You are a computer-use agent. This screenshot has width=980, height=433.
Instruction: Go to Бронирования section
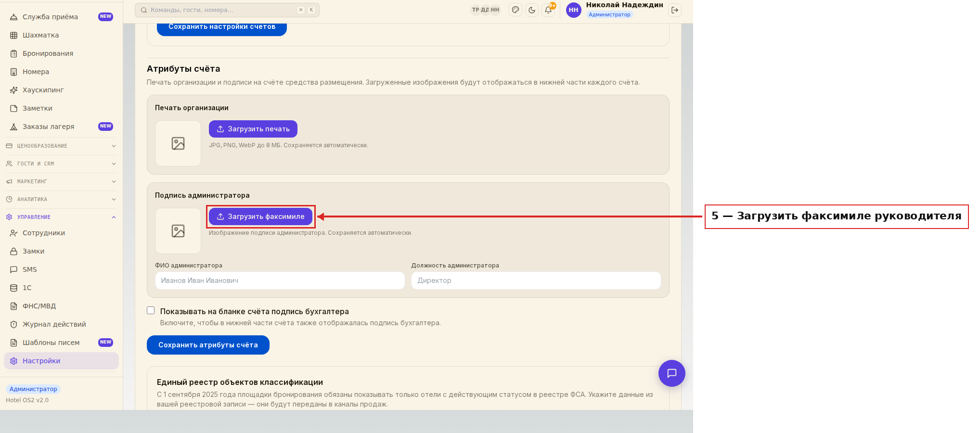click(x=61, y=53)
